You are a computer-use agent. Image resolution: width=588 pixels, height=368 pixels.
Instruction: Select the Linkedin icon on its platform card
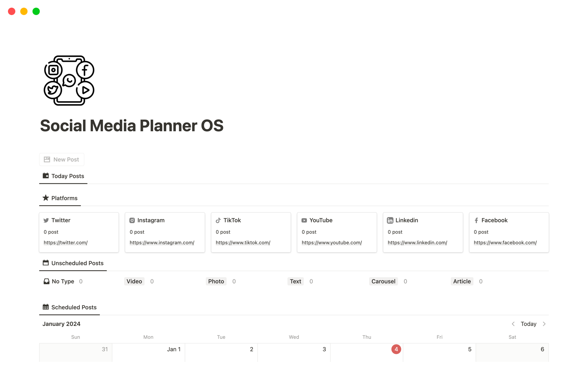coord(390,220)
